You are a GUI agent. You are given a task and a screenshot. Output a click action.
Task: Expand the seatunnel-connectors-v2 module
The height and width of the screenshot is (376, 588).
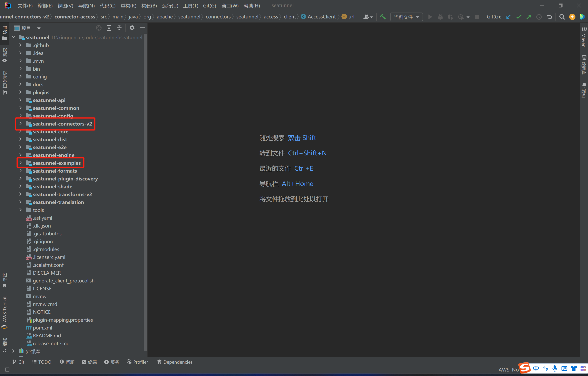21,124
